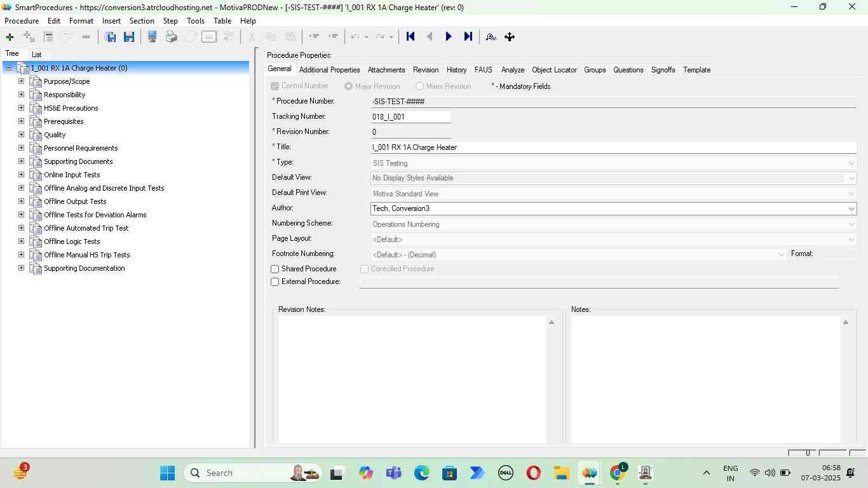Click the save all double-disk icon
Viewport: 868px width, 488px height.
tap(110, 37)
